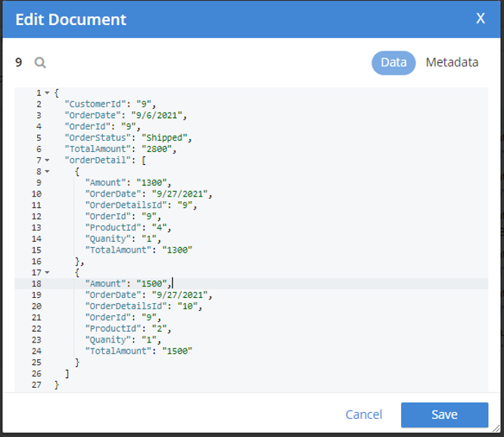This screenshot has height=437, width=504.
Task: Click the document ID 9 label
Action: 19,63
